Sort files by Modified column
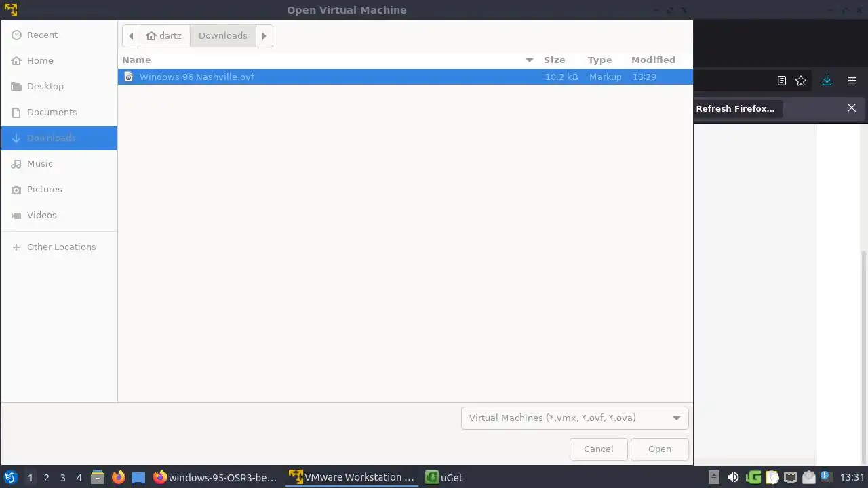868x488 pixels. point(653,60)
